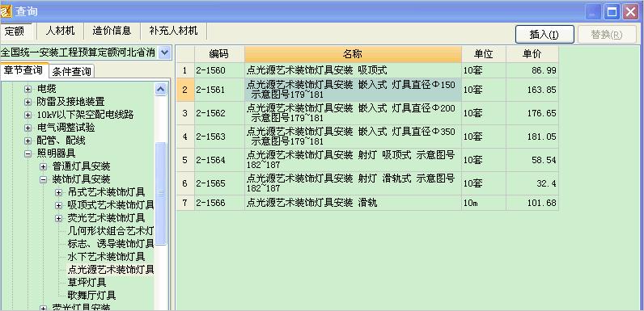Select row code 2-1563
Image resolution: width=644 pixels, height=311 pixels.
[x=219, y=137]
